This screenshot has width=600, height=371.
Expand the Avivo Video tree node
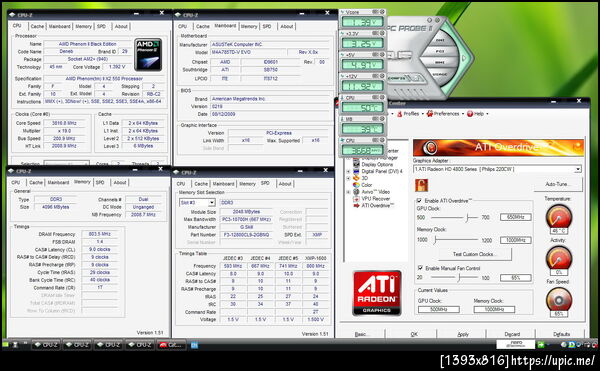click(349, 192)
